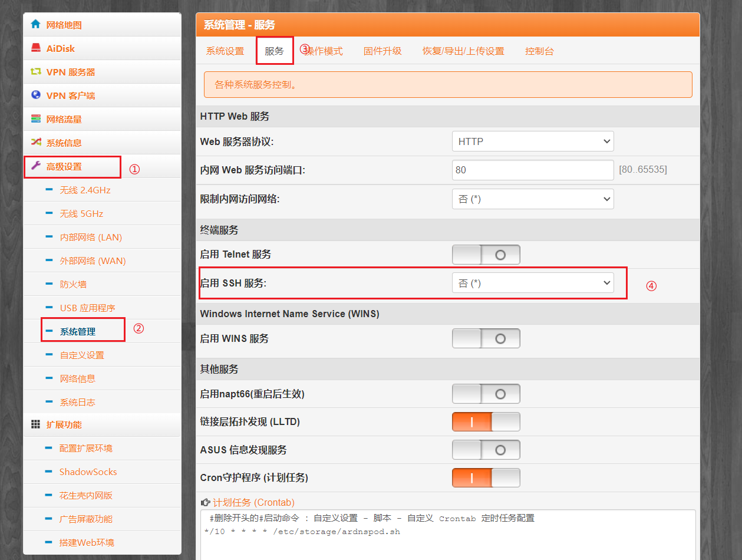742x560 pixels.
Task: Click the 内网 Web 服务访问端口 field
Action: point(533,170)
